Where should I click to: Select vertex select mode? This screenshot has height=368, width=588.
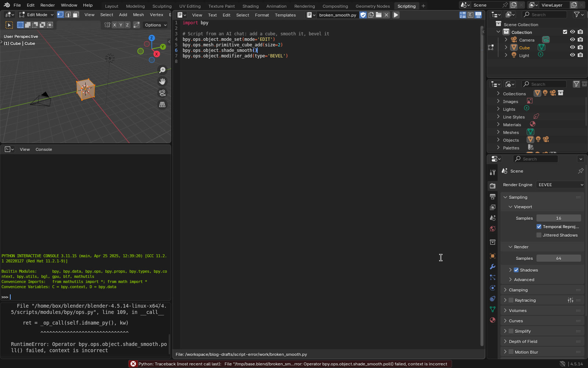point(60,15)
